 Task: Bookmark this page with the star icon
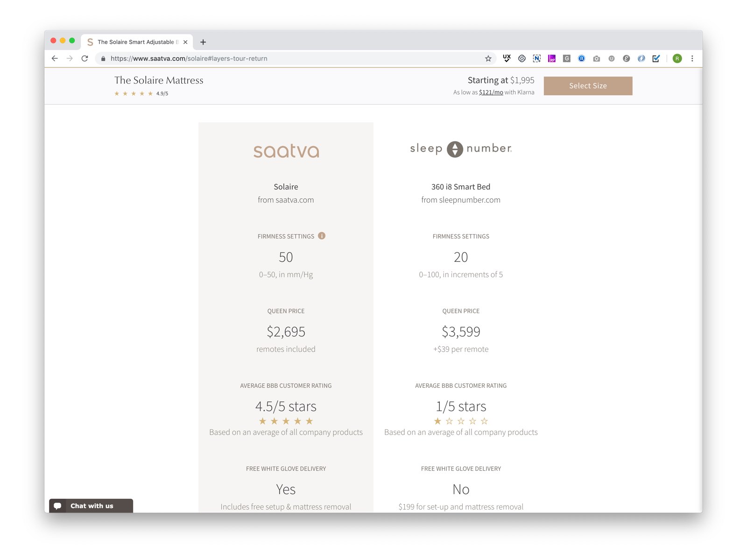[488, 58]
